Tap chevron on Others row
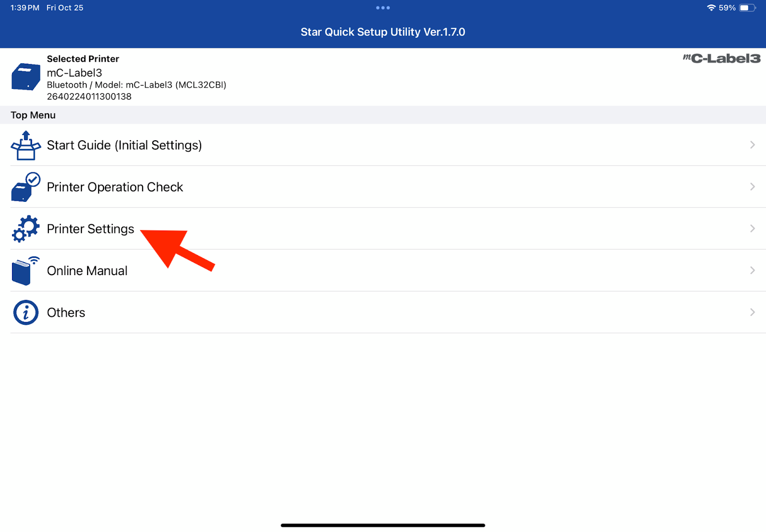 tap(753, 312)
